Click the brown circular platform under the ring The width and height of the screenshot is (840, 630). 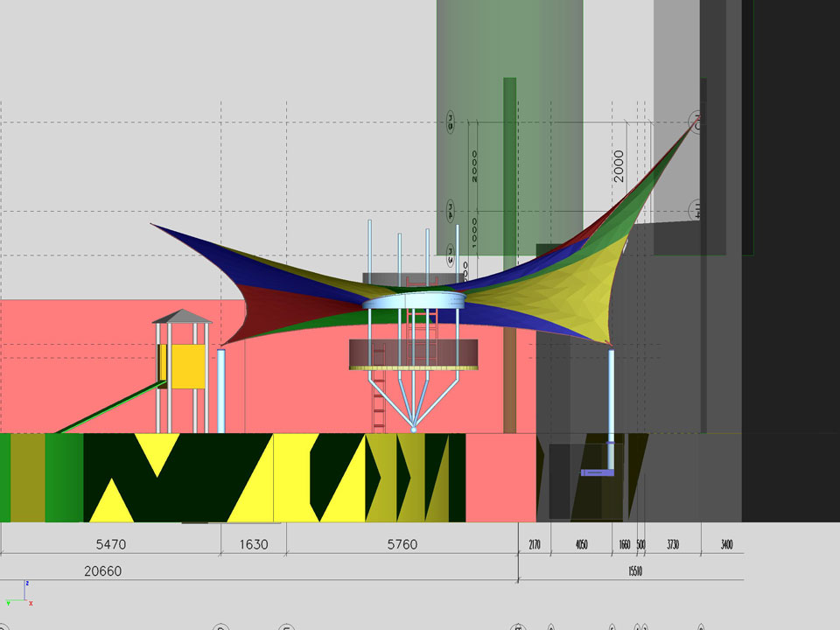tap(413, 354)
